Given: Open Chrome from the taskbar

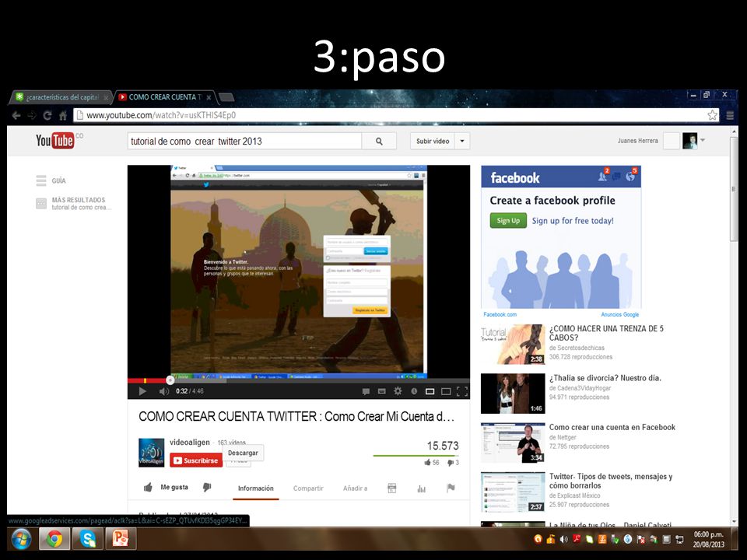Looking at the screenshot, I should coord(54,539).
